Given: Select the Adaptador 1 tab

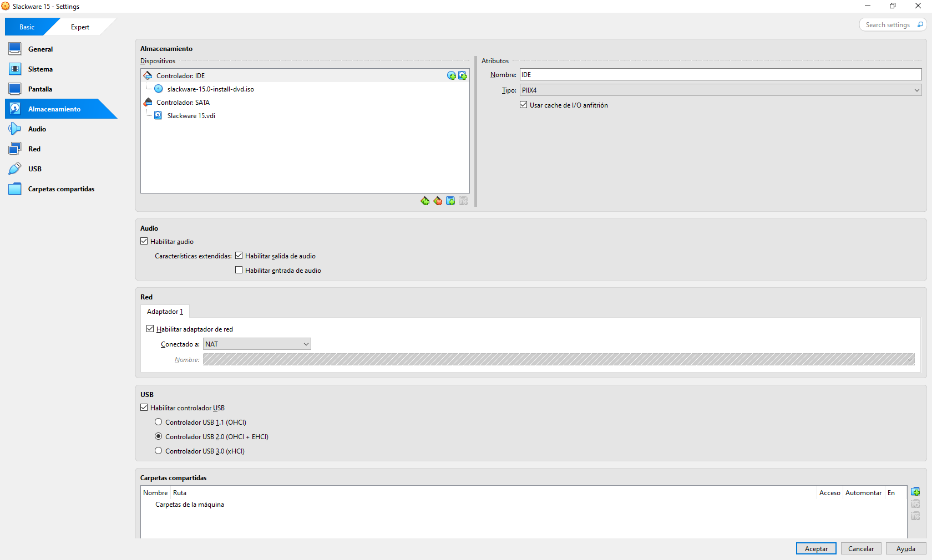Looking at the screenshot, I should tap(165, 312).
